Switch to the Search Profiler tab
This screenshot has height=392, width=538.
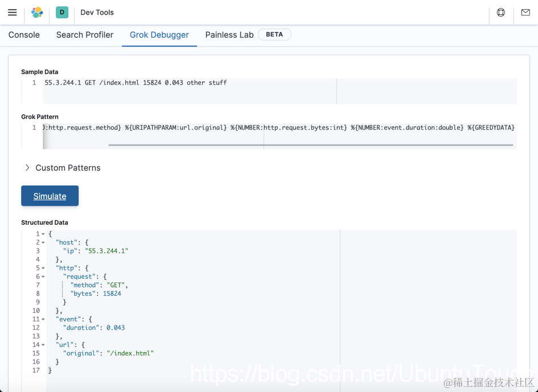coord(85,35)
